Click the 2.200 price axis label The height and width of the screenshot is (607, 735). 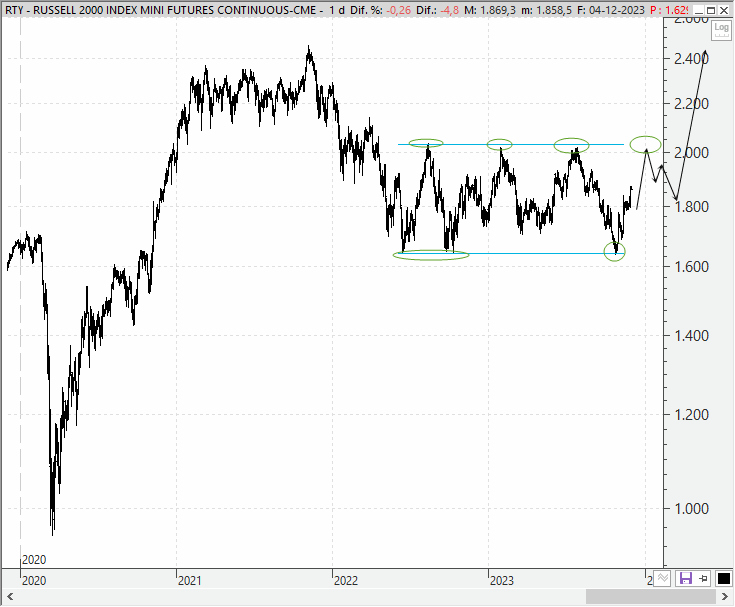coord(691,104)
